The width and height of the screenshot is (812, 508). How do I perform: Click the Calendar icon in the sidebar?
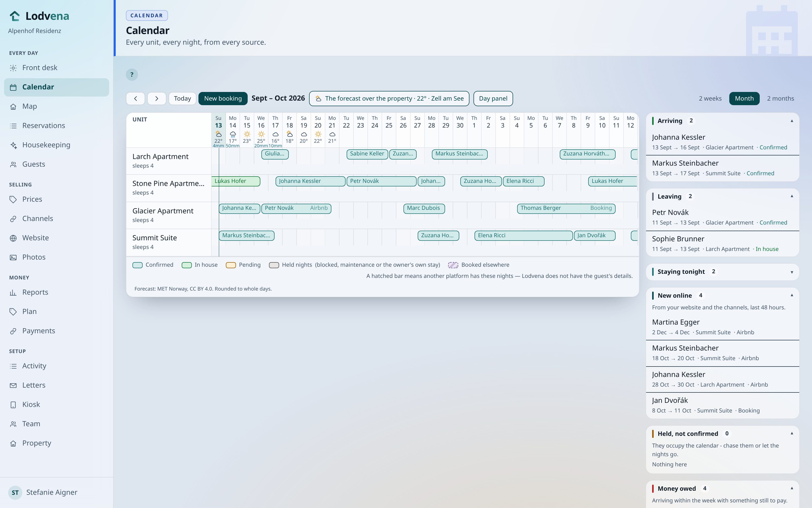click(x=13, y=87)
